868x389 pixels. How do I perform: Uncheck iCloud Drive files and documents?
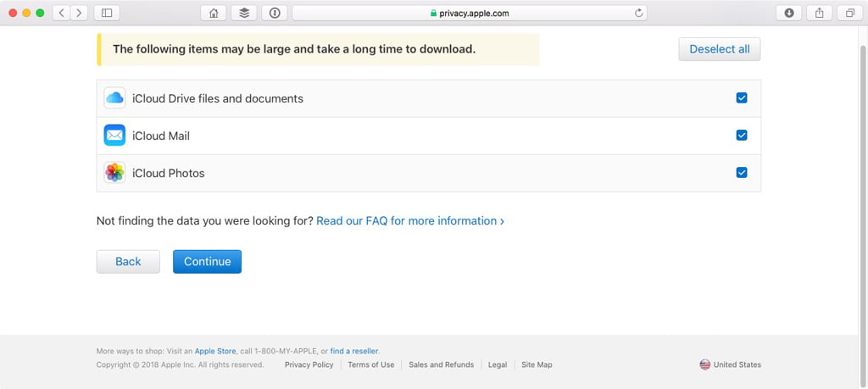[x=742, y=98]
